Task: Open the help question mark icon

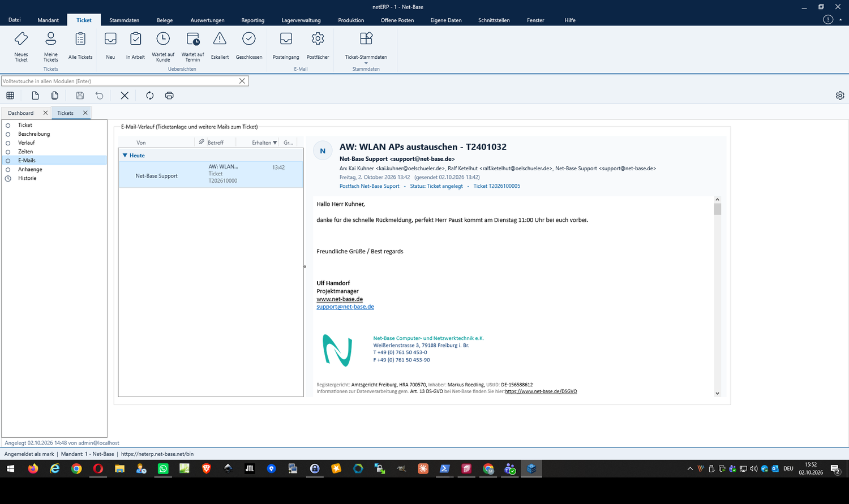Action: [x=828, y=20]
